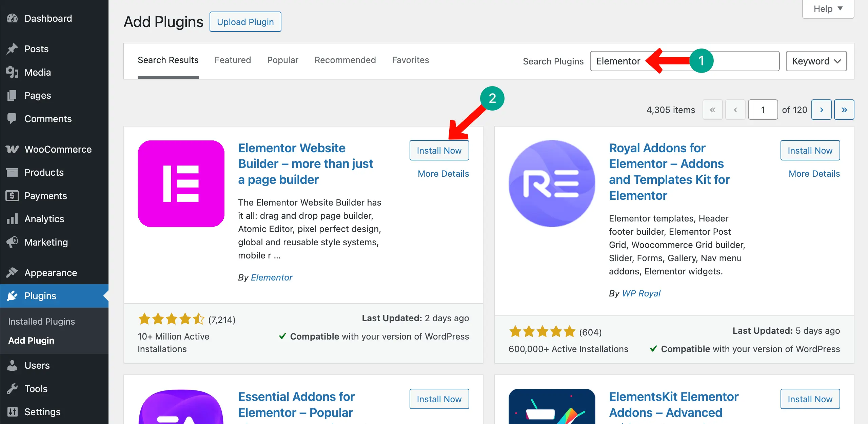Open the Elementor author link
This screenshot has width=868, height=424.
(x=271, y=277)
